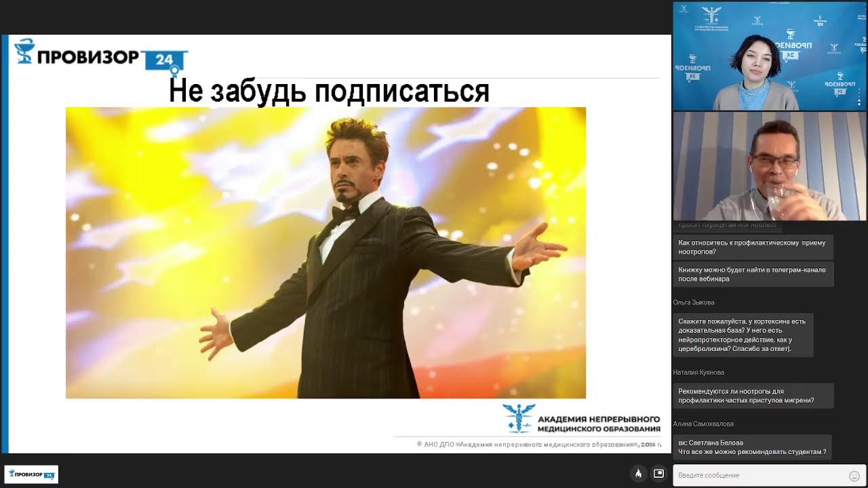Open the emoji picker in the message field
Viewport: 868px width, 488px height.
click(854, 476)
